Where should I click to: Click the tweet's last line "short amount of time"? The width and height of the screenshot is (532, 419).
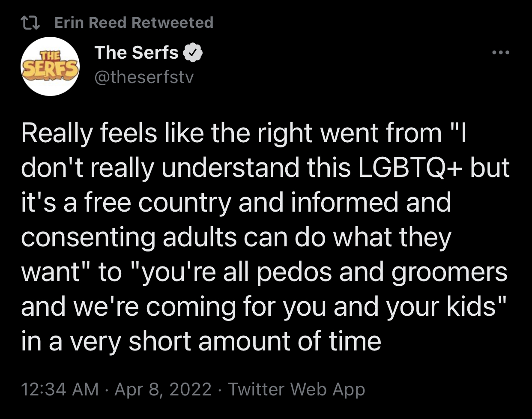point(254,342)
